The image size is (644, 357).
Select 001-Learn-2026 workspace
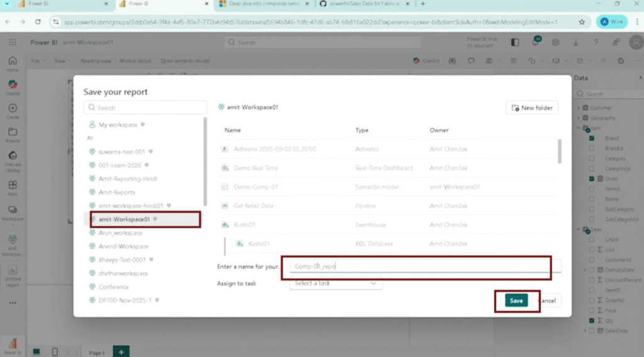coord(119,165)
